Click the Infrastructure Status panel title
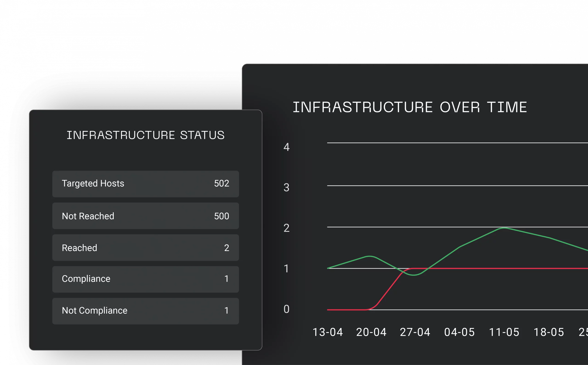The image size is (588, 365). 146,135
